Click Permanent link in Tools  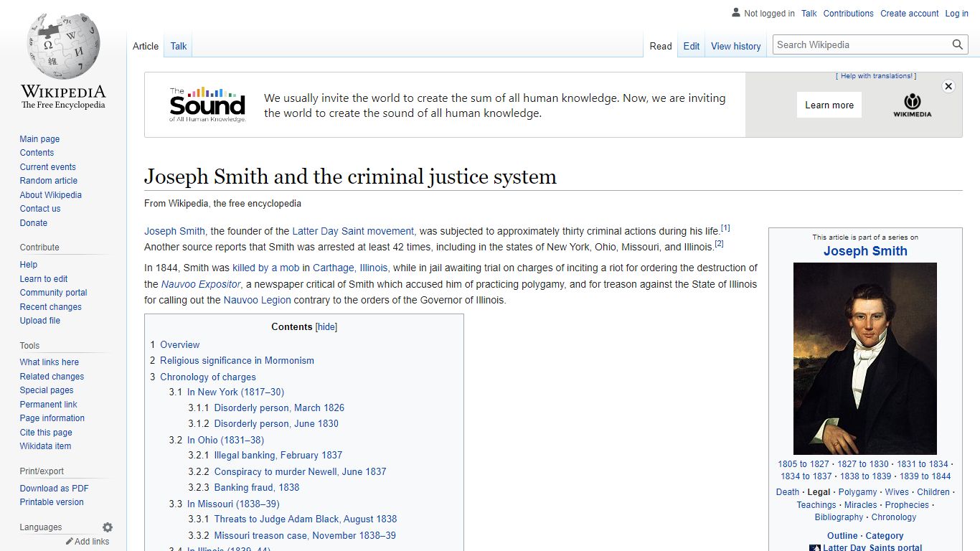(x=48, y=405)
